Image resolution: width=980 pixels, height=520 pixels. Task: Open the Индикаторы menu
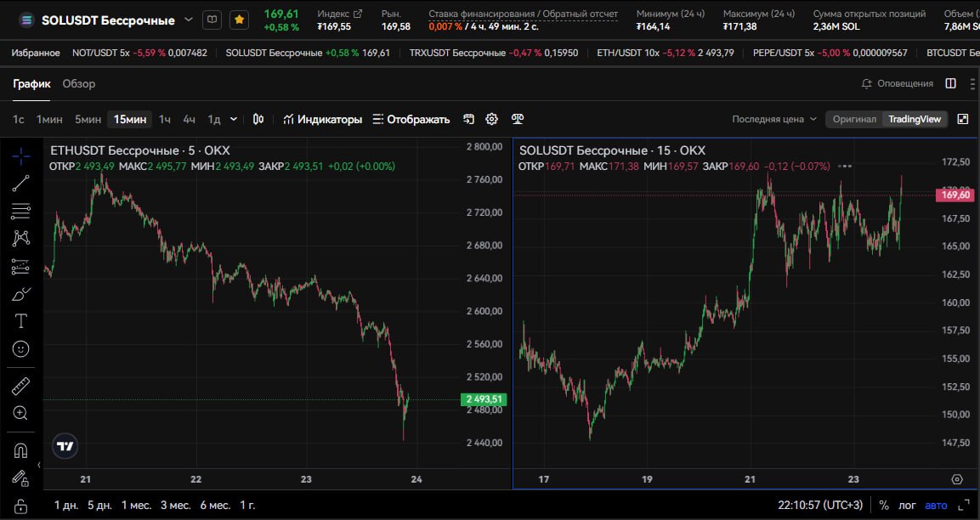(x=322, y=119)
